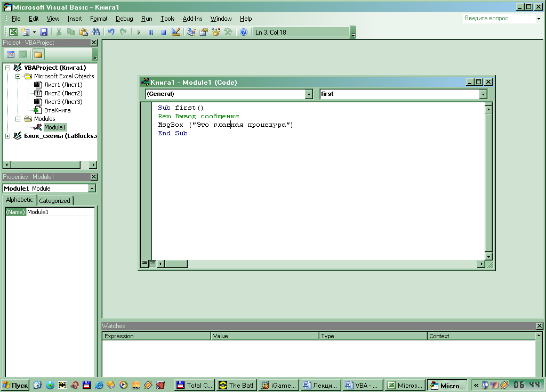Open the Properties Window toolbar icon
The height and width of the screenshot is (392, 546).
tap(203, 32)
